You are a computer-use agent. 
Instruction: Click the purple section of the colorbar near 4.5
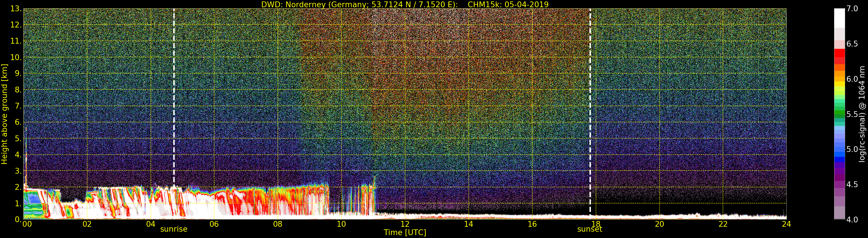tap(839, 185)
